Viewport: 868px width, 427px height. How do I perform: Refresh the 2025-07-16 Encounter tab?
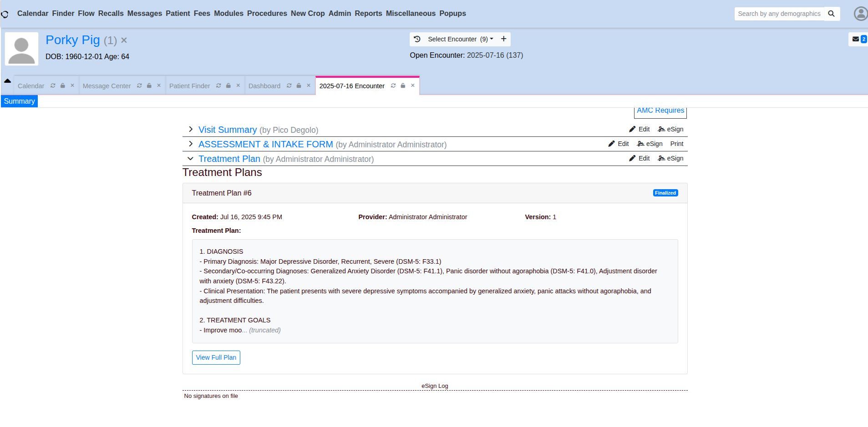tap(393, 85)
